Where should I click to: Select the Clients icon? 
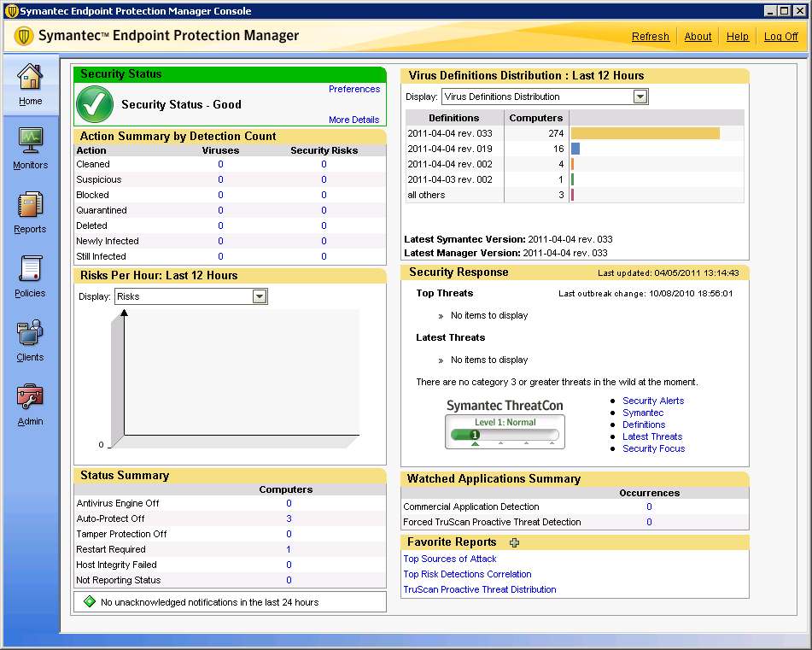[x=30, y=333]
